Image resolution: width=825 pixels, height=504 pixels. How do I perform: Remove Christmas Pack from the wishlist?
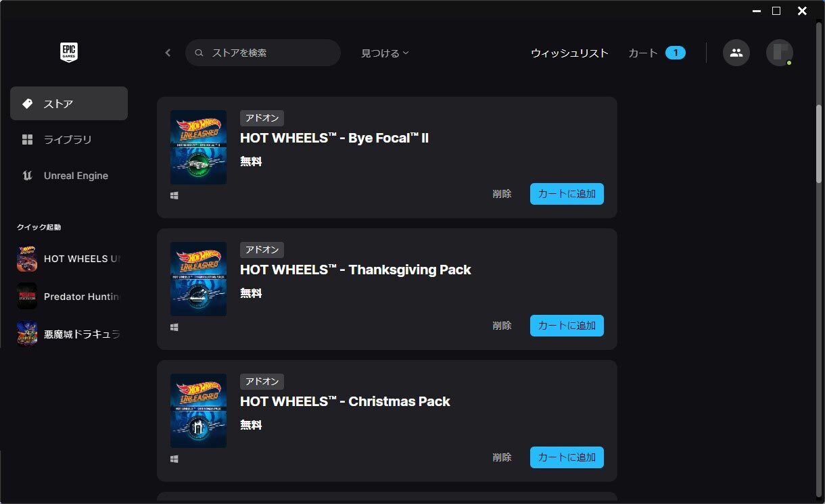(502, 457)
